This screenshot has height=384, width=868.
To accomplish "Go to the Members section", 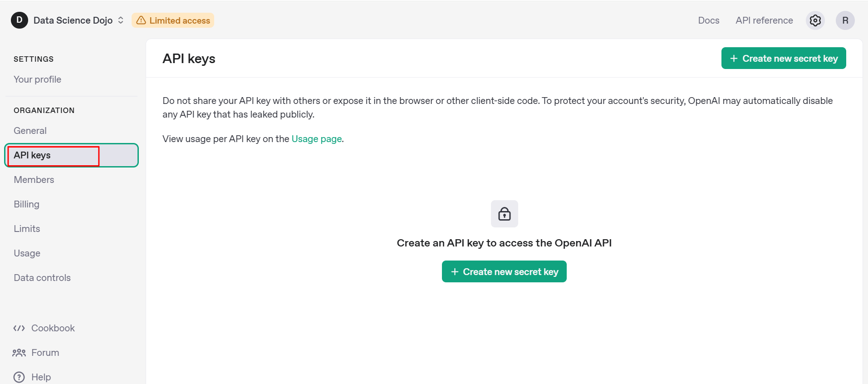I will point(34,180).
